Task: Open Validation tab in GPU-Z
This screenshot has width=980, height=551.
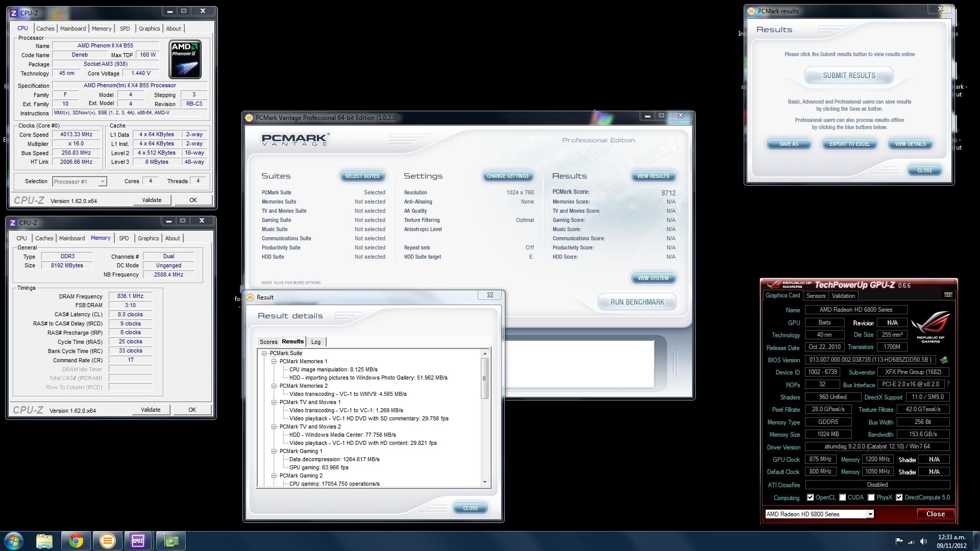Action: pyautogui.click(x=843, y=296)
